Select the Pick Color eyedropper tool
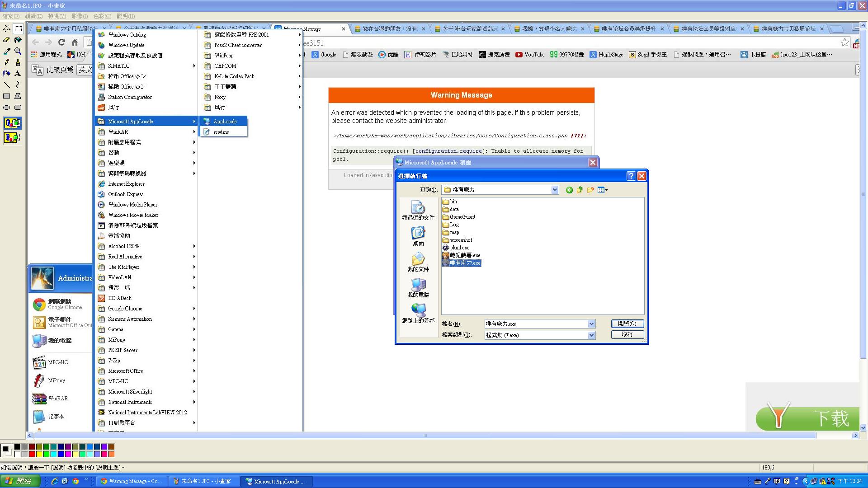This screenshot has width=868, height=488. (x=7, y=51)
